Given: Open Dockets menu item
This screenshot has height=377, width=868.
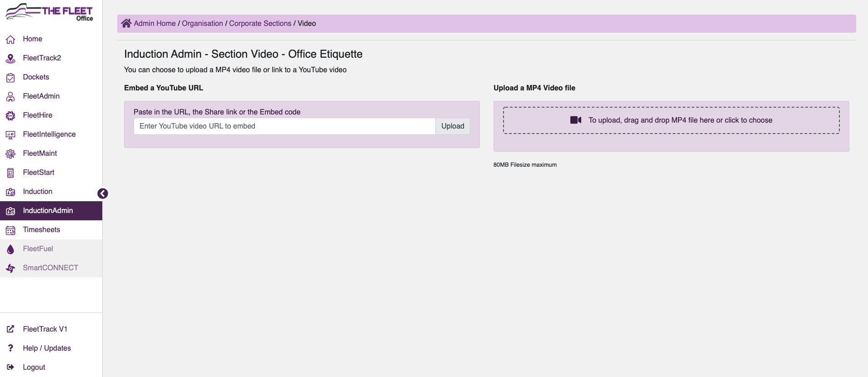Looking at the screenshot, I should (51, 77).
